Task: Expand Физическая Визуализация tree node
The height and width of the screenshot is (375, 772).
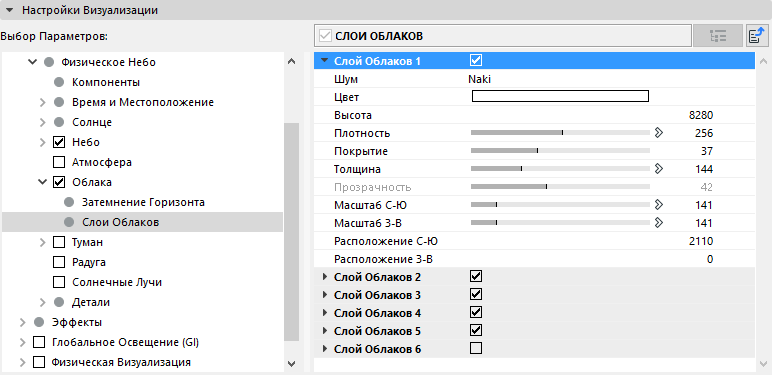Action: (x=23, y=362)
